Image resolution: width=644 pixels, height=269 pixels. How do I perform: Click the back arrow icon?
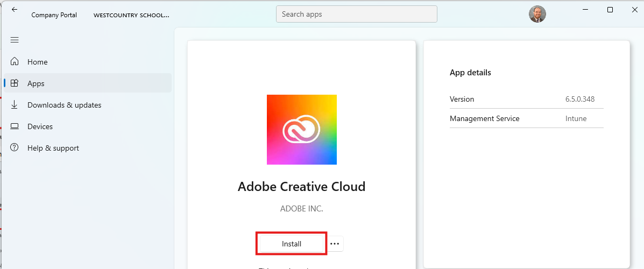tap(15, 10)
